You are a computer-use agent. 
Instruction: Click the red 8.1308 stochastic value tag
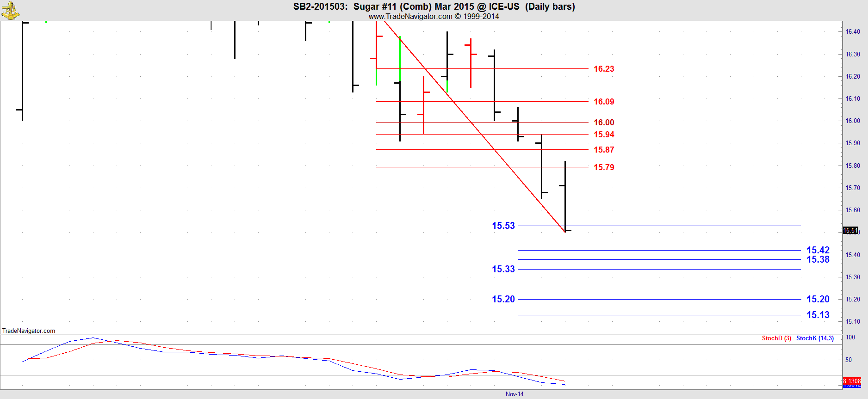pyautogui.click(x=851, y=381)
